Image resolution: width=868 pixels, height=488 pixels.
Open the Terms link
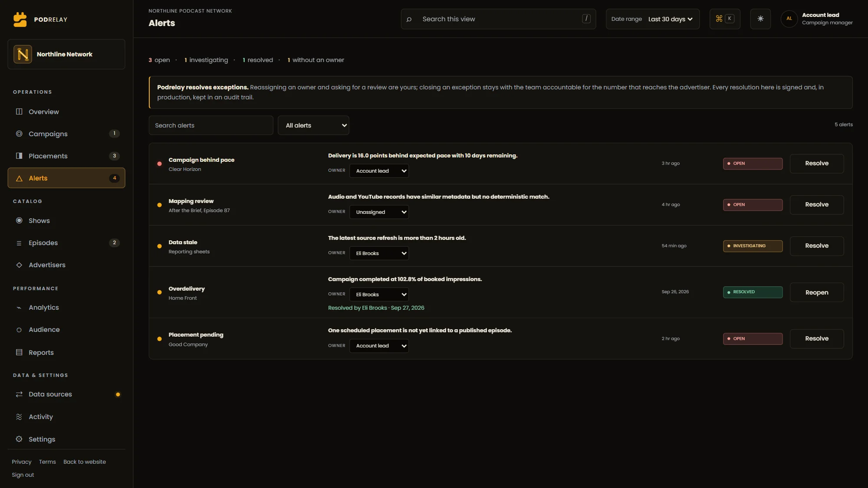click(47, 462)
